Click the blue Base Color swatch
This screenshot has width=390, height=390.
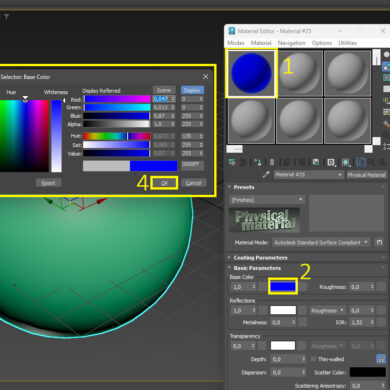coord(283,286)
